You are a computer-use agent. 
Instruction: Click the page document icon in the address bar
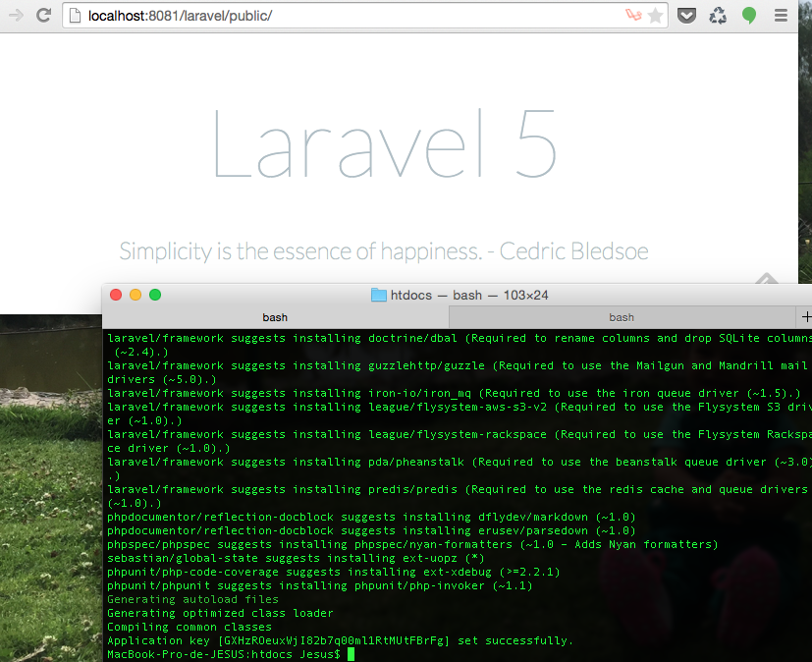(x=74, y=16)
